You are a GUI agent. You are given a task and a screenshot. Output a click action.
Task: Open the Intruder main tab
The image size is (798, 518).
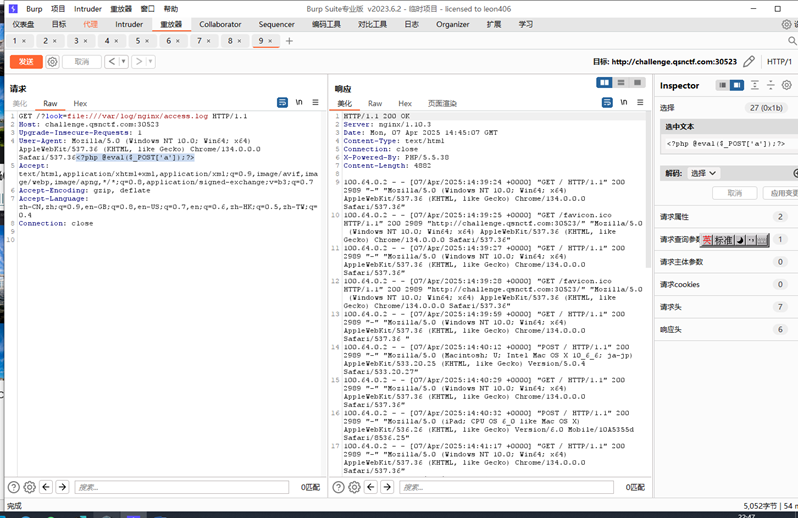pyautogui.click(x=129, y=24)
